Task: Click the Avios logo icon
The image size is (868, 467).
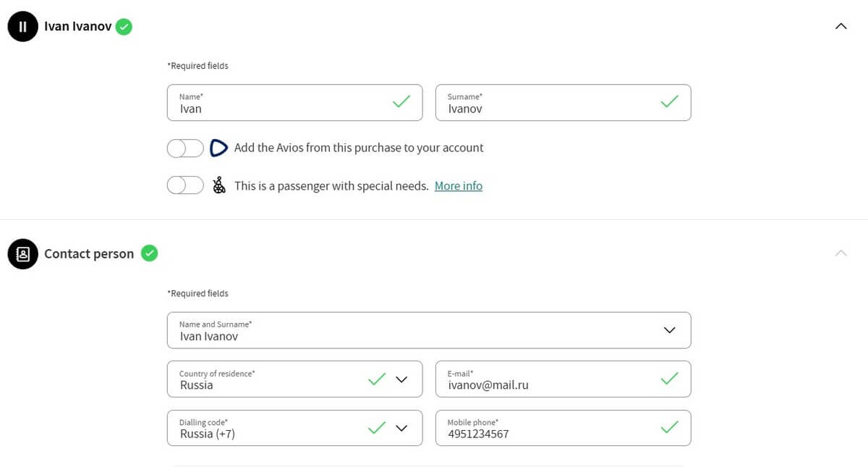Action: [218, 148]
